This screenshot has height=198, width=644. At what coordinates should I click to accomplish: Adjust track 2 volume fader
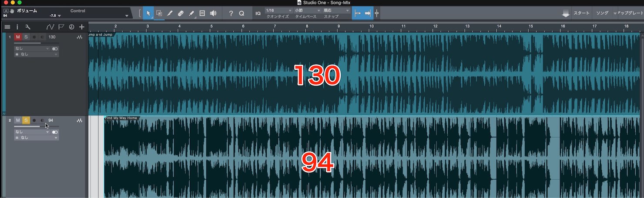click(37, 126)
